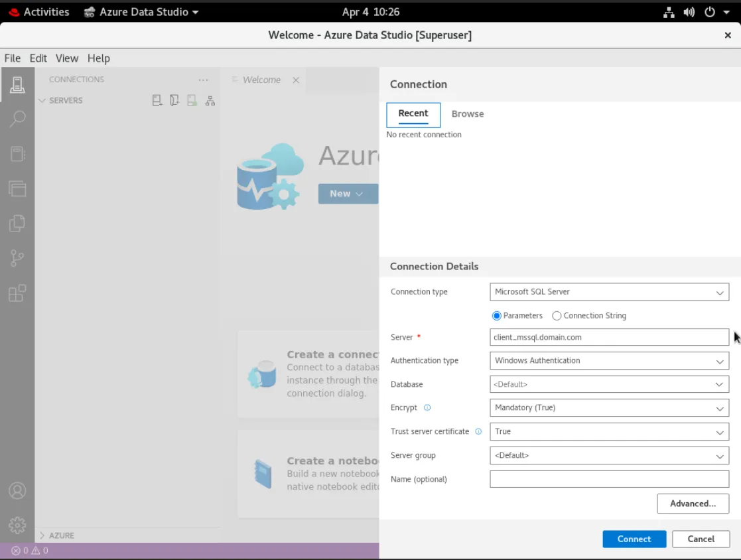Click into the Server input field

point(609,338)
